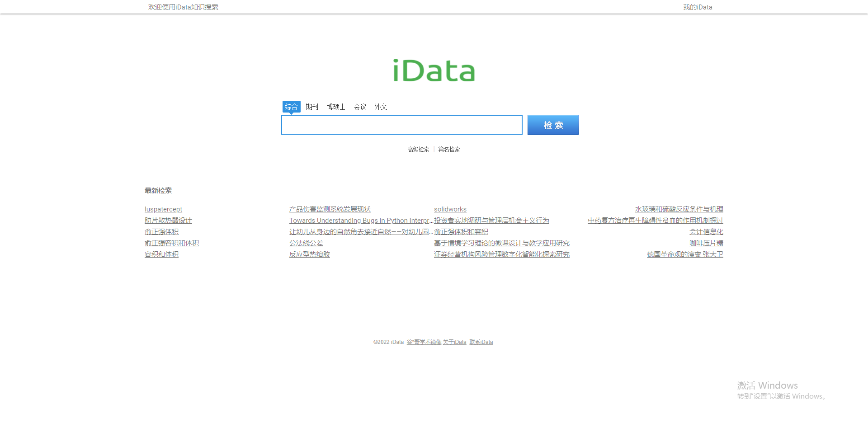868x423 pixels.
Task: Open recent search 产品伤害监测系统发展现状
Action: click(x=330, y=209)
